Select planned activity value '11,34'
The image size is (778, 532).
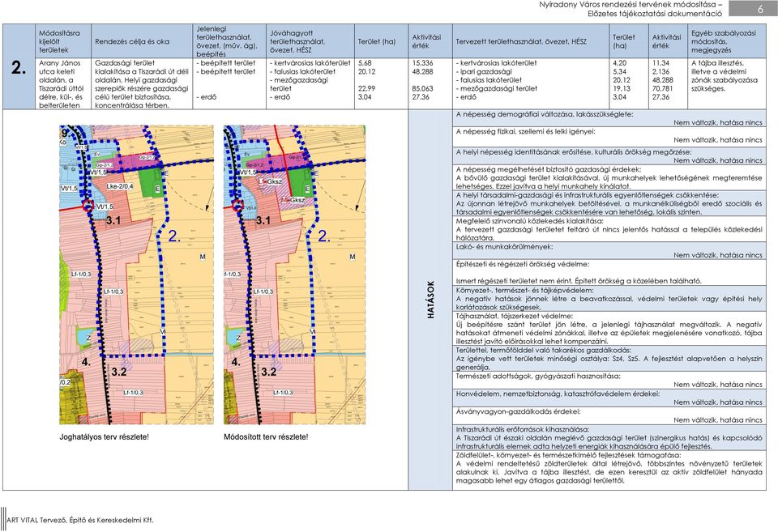(661, 63)
